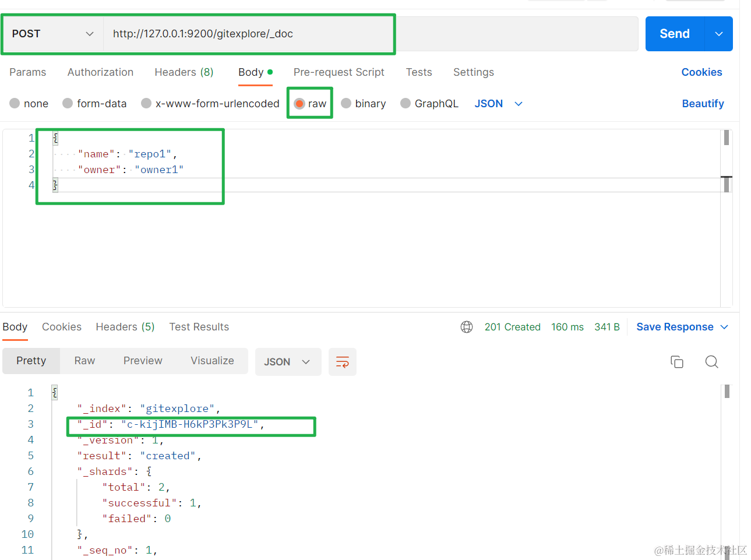Switch to Raw response view

(84, 361)
